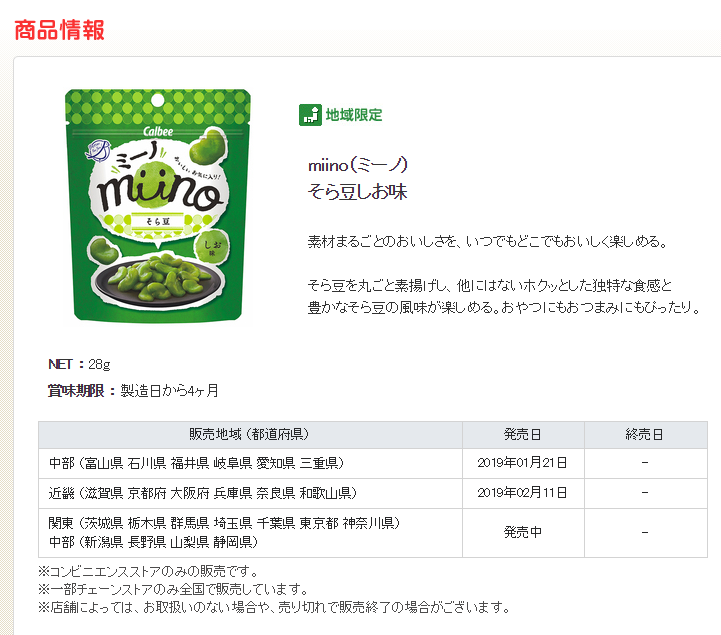The image size is (721, 635).
Task: Select the 中部(富山県…) sales region cell
Action: click(x=197, y=463)
